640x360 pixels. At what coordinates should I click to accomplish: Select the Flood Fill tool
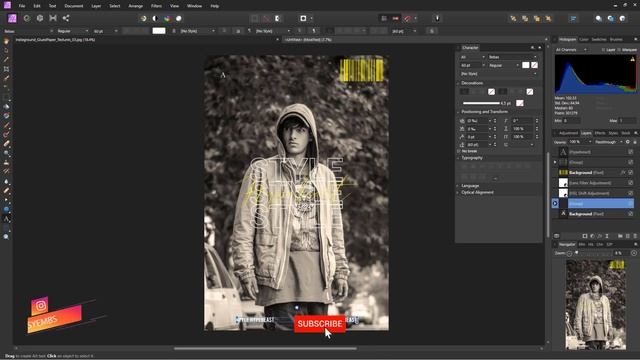coord(6,107)
